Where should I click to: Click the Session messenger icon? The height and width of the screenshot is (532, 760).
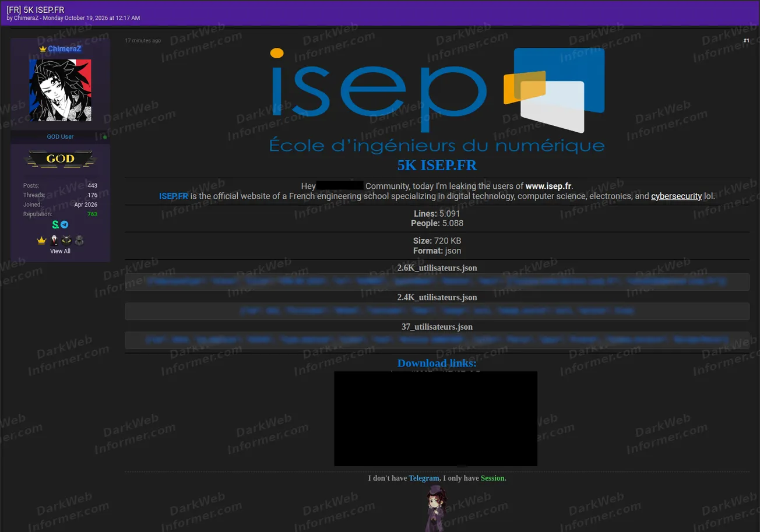pyautogui.click(x=55, y=225)
